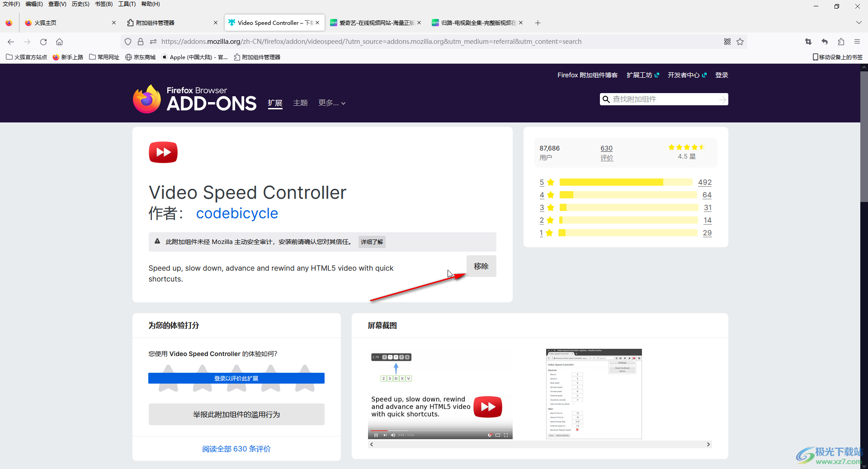Open site permissions icon in address bar
The width and height of the screenshot is (868, 469).
(153, 42)
